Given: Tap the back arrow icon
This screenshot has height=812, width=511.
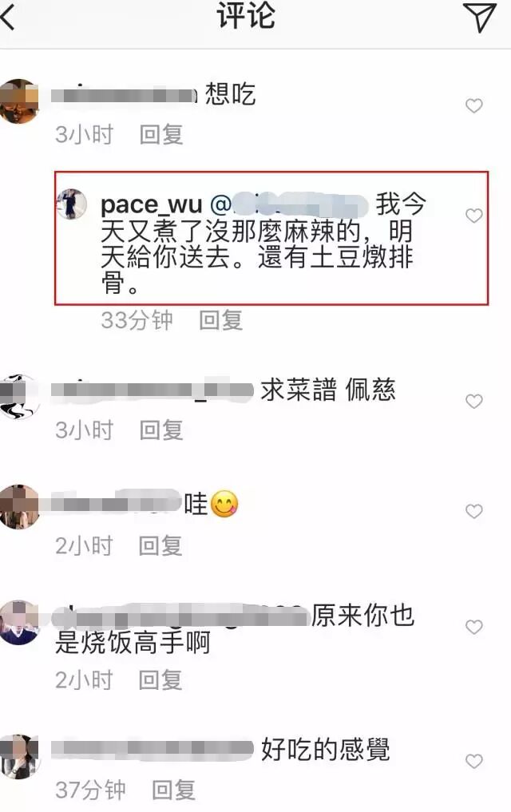Looking at the screenshot, I should 7,18.
